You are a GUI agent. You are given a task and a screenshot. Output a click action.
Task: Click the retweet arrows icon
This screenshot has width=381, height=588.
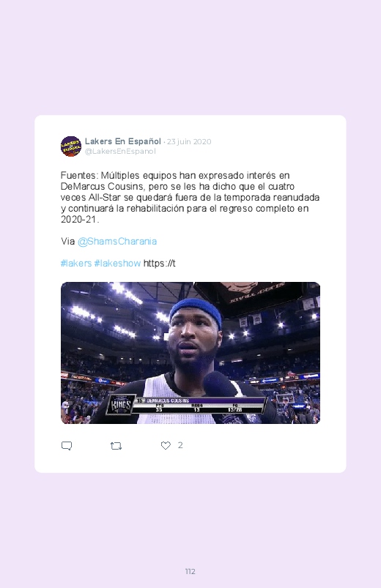tap(116, 446)
